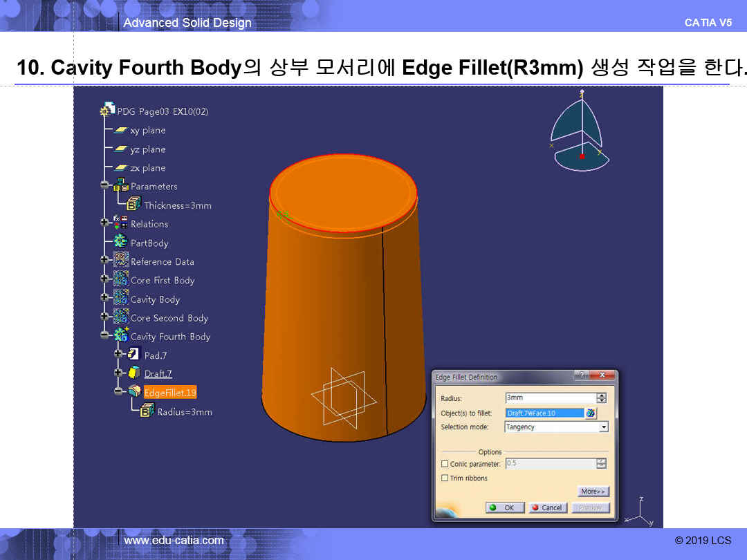Expand the Core First Body node

[104, 279]
